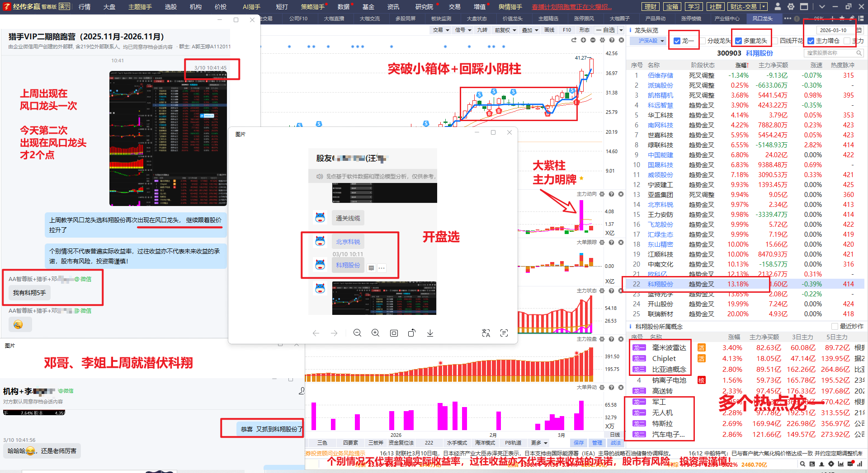Zoom in using the image viewer magnifier

[x=375, y=333]
